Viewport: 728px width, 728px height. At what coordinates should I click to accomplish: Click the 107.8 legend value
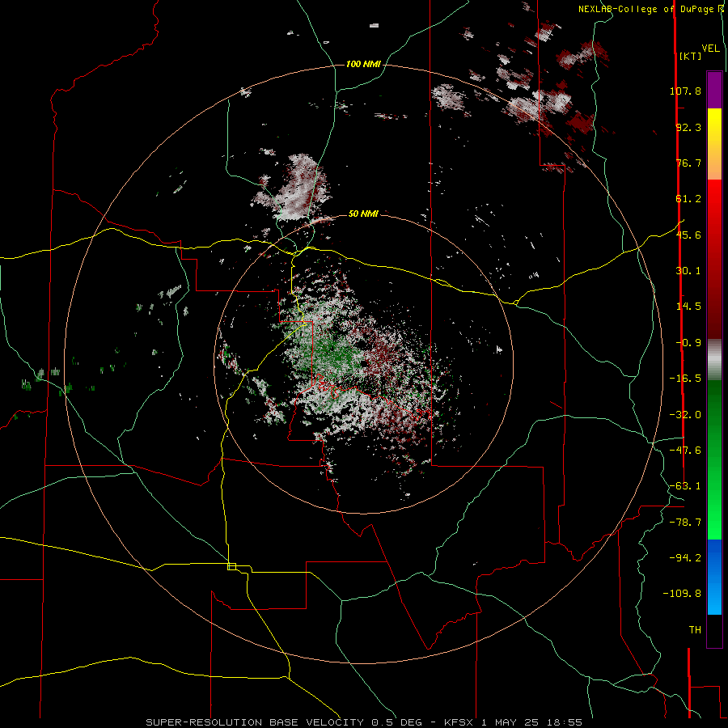pos(685,91)
